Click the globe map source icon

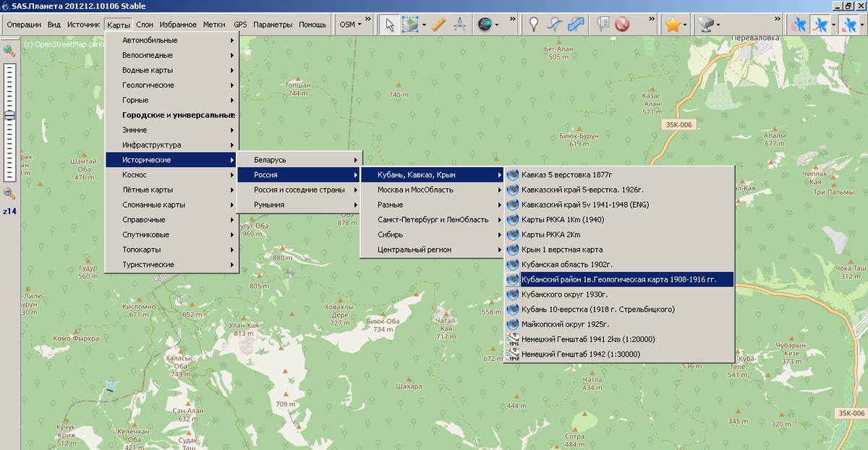[484, 25]
